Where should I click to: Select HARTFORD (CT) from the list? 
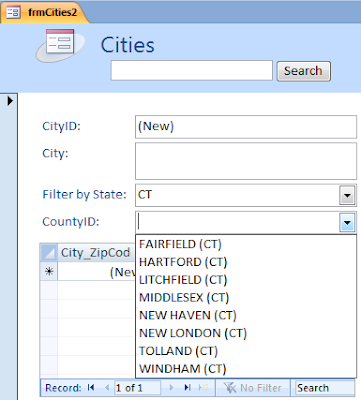coord(246,262)
